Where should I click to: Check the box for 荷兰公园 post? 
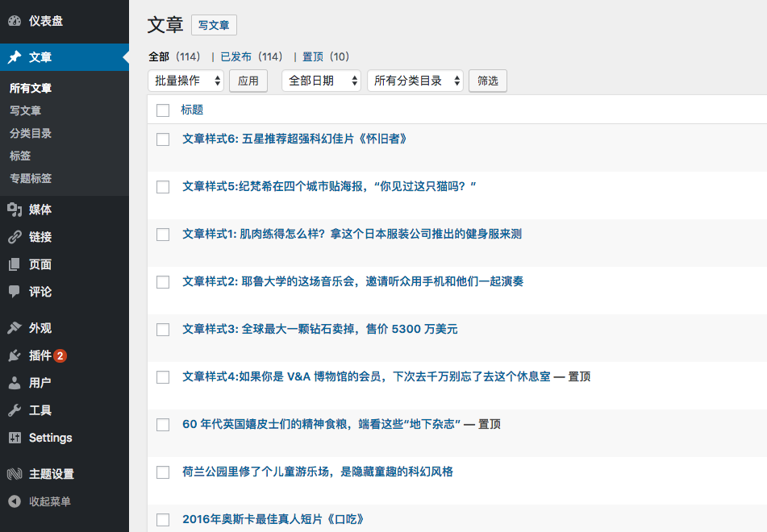163,472
